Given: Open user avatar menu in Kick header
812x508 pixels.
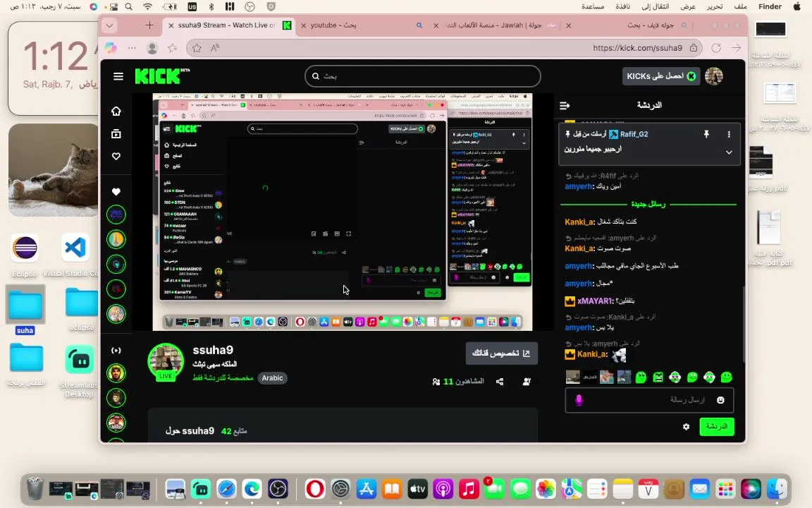Looking at the screenshot, I should 714,76.
